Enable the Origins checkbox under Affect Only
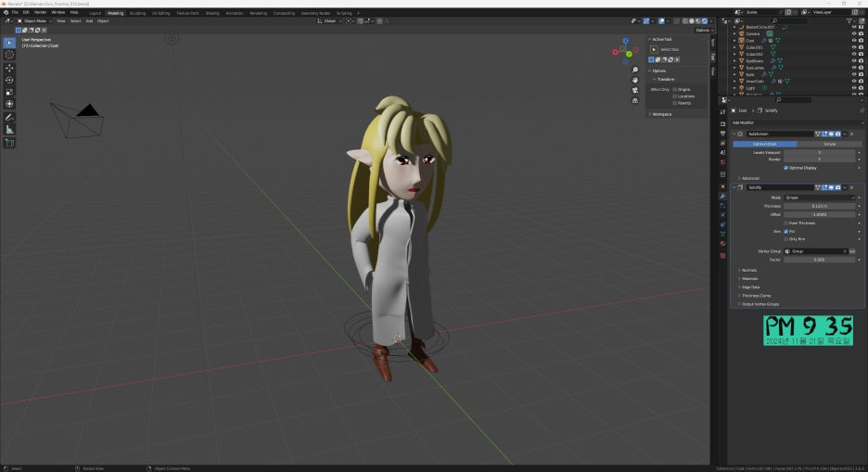This screenshot has height=472, width=868. (x=675, y=90)
